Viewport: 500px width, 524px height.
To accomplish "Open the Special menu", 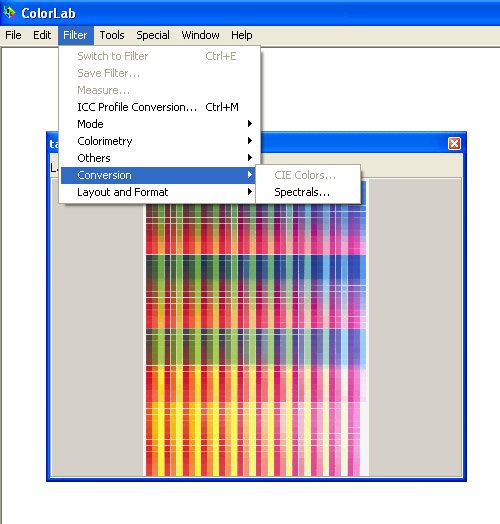I will click(153, 35).
